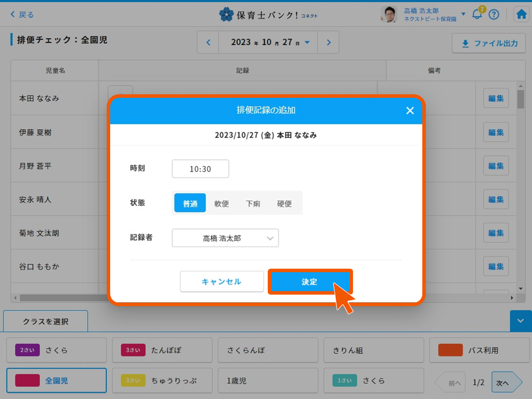Click the 時刻 time input field
Viewport: 532px width, 399px height.
pyautogui.click(x=200, y=169)
